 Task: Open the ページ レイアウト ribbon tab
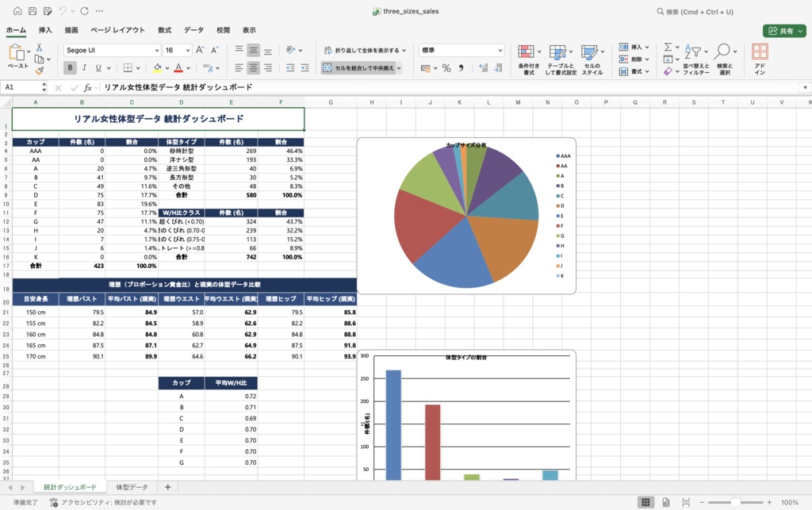(117, 30)
